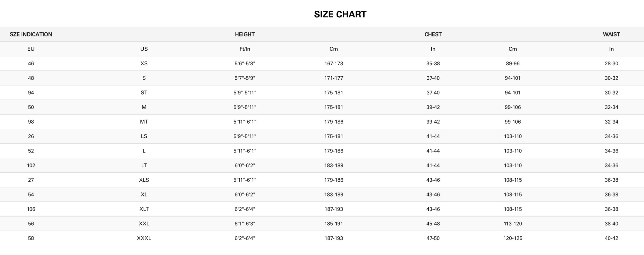Select EU size 94 cell

(x=31, y=93)
